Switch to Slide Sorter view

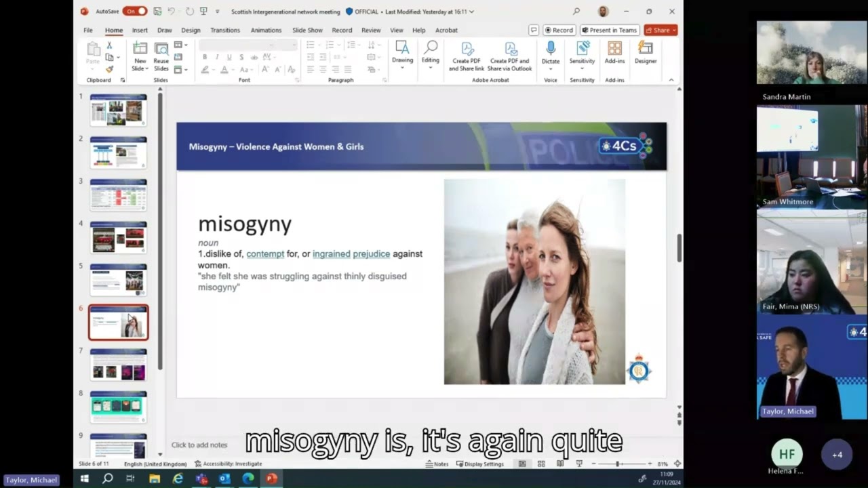[541, 464]
